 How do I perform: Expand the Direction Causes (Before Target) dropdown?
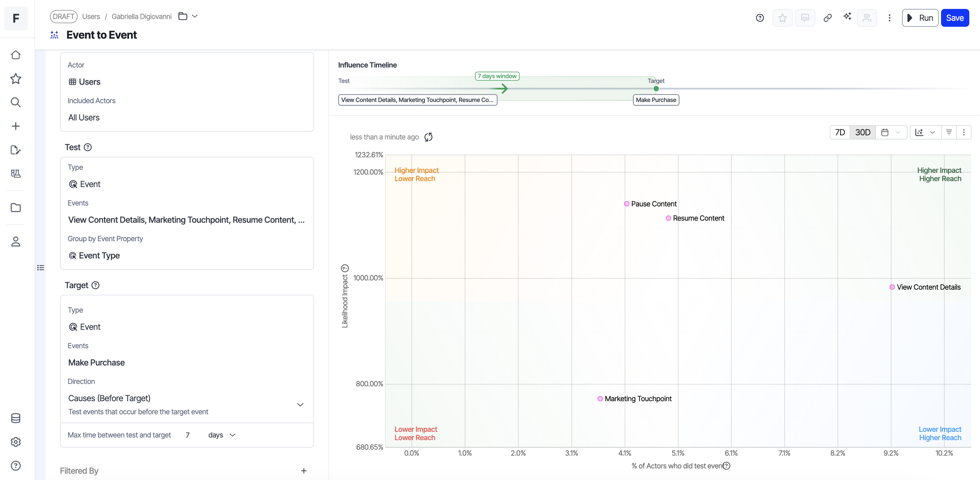coord(300,405)
